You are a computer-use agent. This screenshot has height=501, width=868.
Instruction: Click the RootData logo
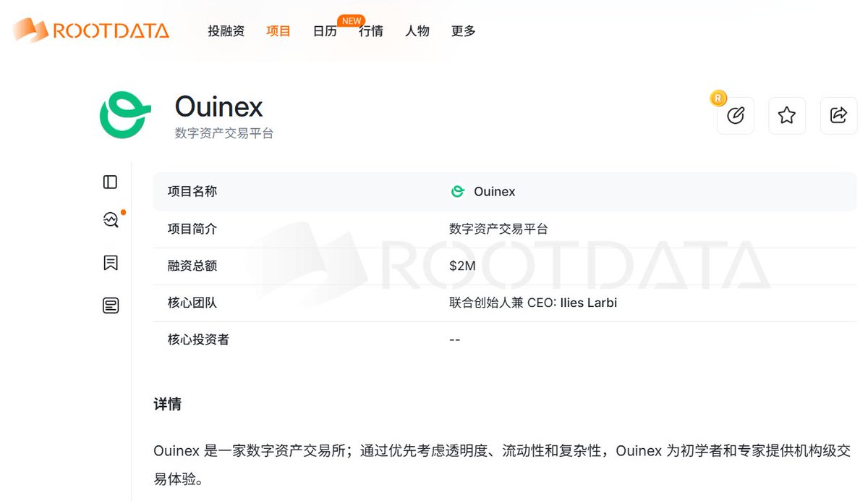[90, 30]
